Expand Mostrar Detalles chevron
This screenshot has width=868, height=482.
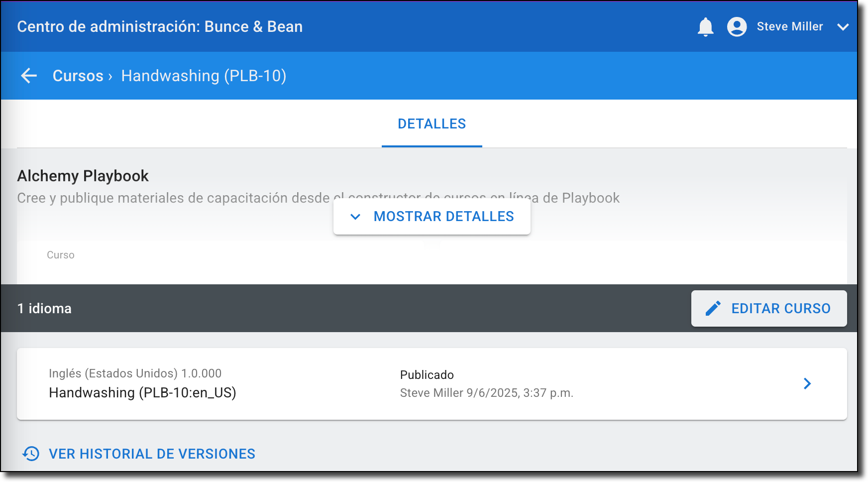tap(355, 217)
